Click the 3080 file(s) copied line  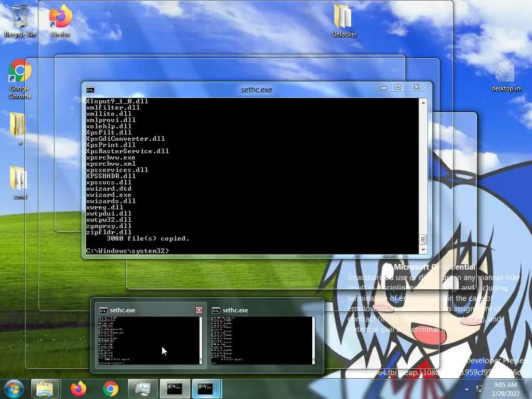(148, 238)
